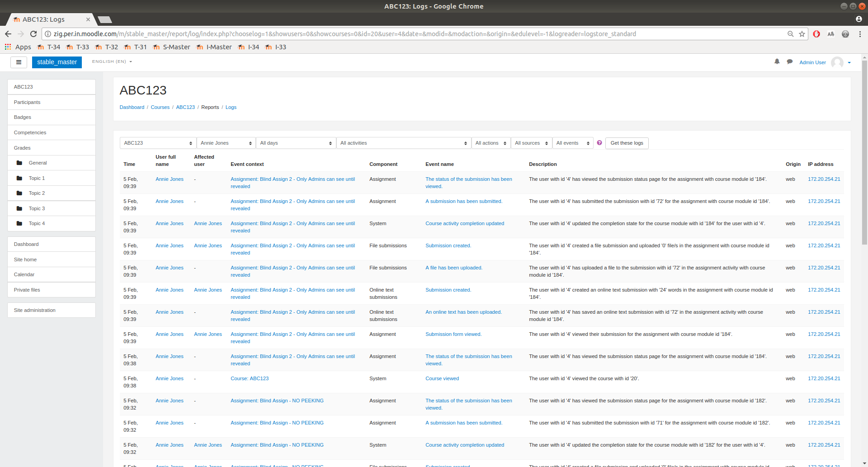The width and height of the screenshot is (868, 467).
Task: Open Grades in the side menu
Action: pos(52,148)
